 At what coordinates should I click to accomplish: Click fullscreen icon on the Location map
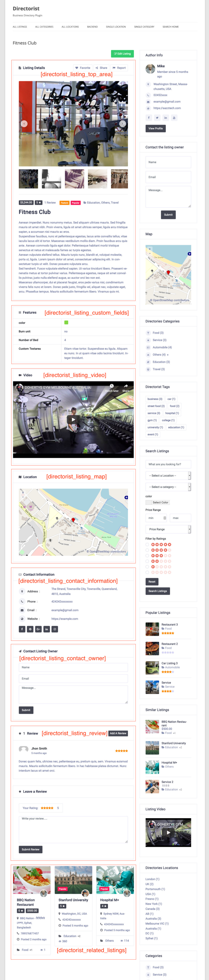pyautogui.click(x=126, y=497)
